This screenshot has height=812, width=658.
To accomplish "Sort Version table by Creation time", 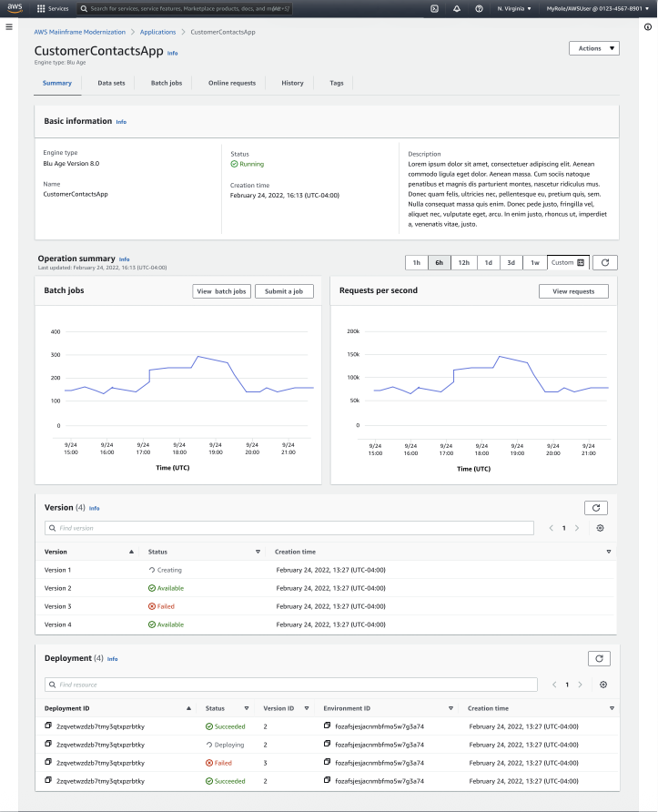I will [609, 552].
